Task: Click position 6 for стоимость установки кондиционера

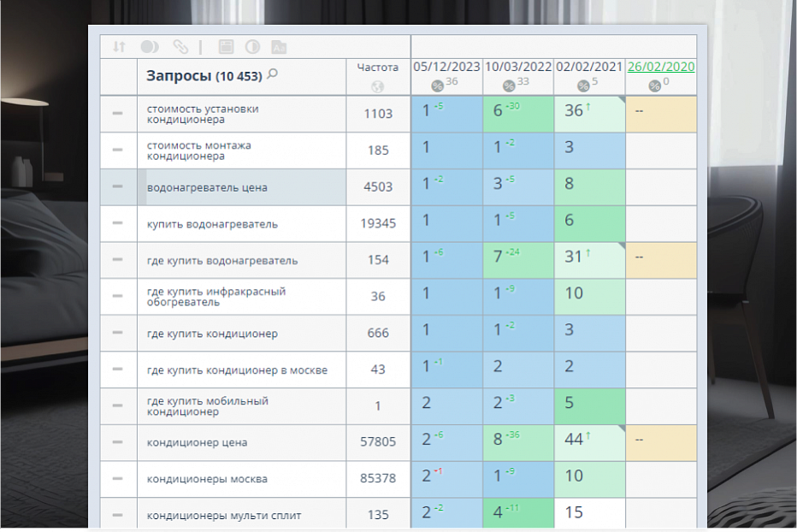Action: (x=498, y=110)
